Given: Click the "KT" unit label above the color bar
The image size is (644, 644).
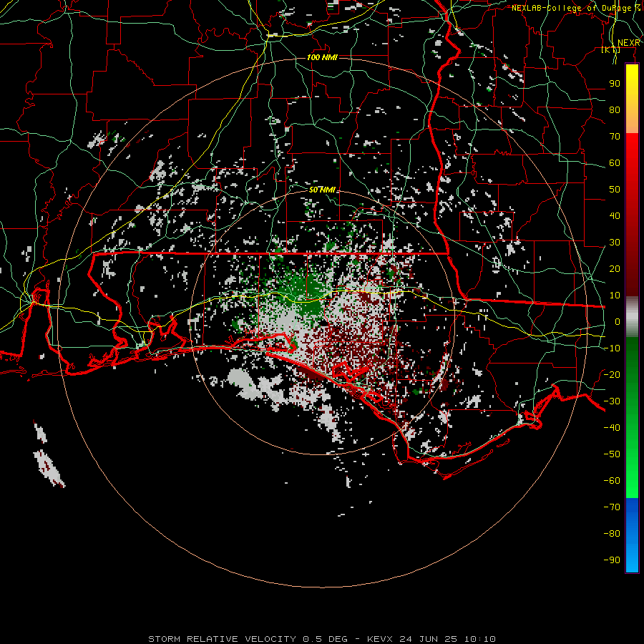Looking at the screenshot, I should (611, 49).
